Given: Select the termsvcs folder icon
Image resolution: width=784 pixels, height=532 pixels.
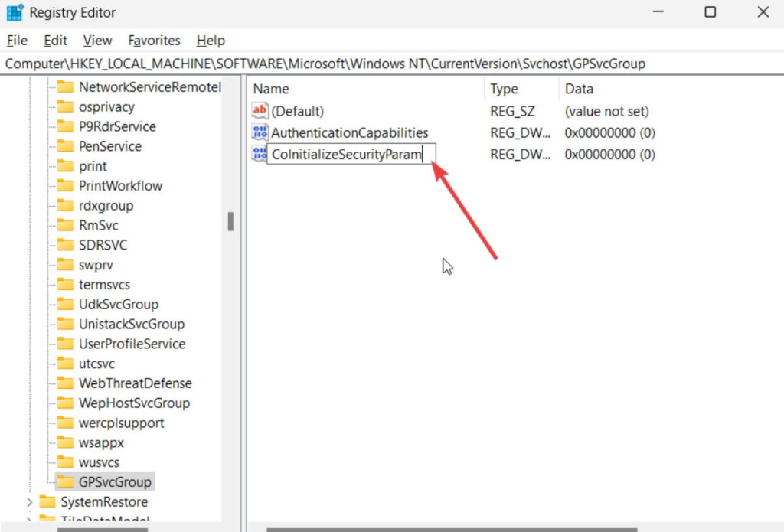Looking at the screenshot, I should coord(65,285).
